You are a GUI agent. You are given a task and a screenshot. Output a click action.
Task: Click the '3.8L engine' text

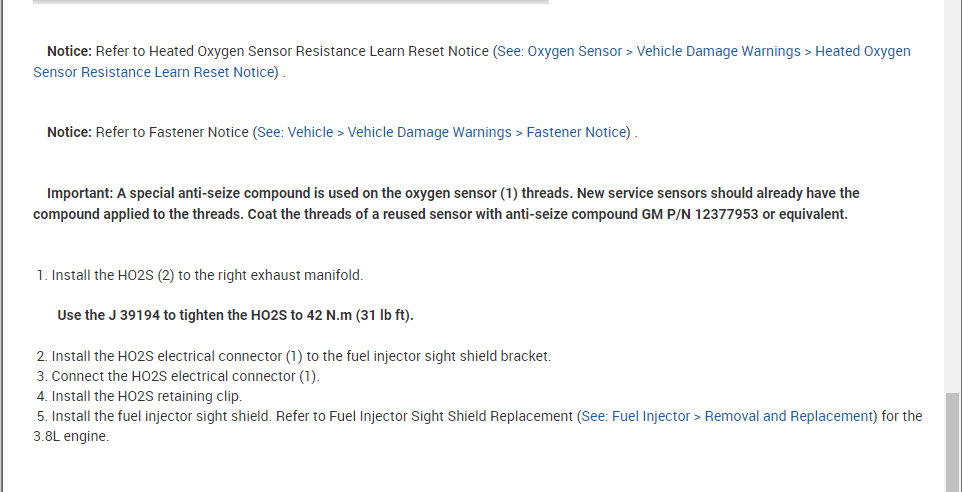[x=70, y=436]
